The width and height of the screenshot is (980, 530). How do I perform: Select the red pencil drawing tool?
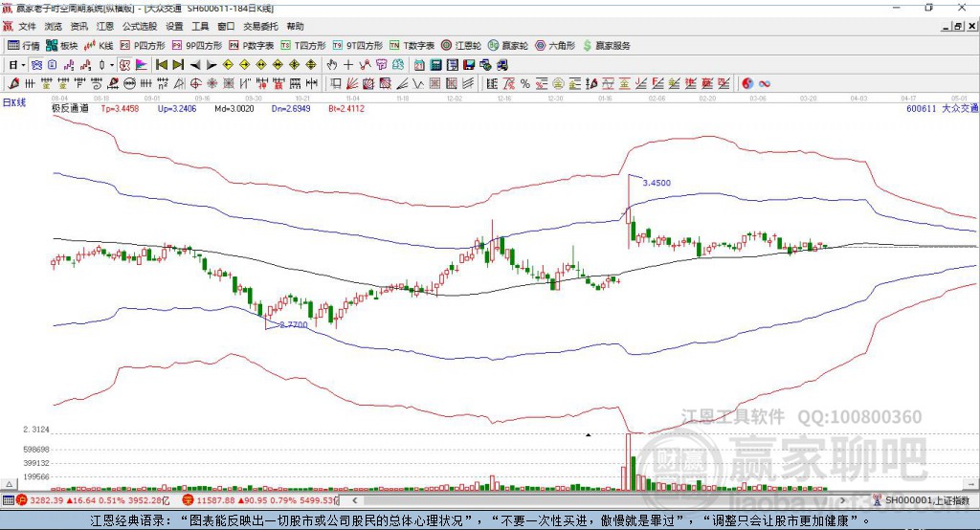pyautogui.click(x=13, y=83)
